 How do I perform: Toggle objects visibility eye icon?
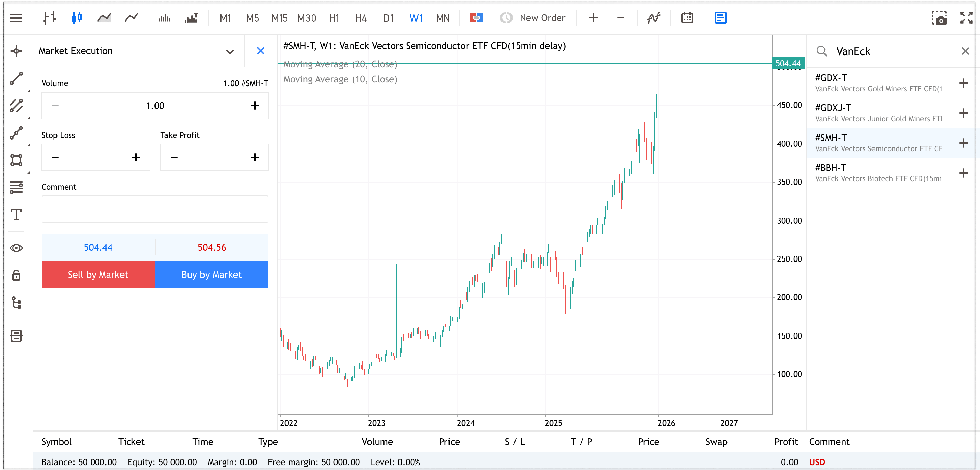(x=16, y=248)
